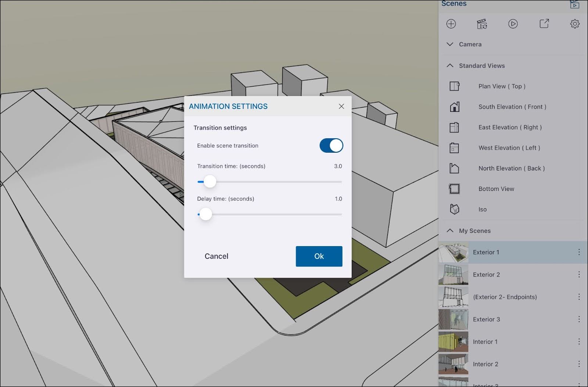
Task: Click Cancel in Animation Settings
Action: point(216,256)
